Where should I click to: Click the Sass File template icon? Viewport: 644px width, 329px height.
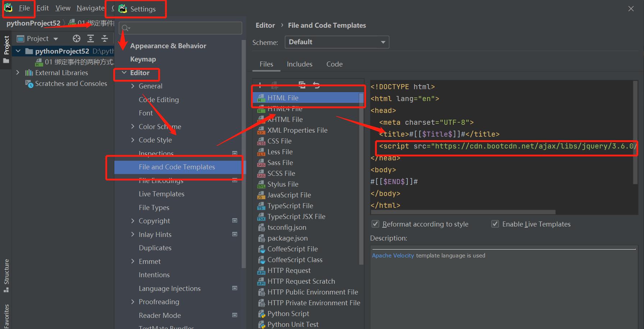[x=261, y=163]
